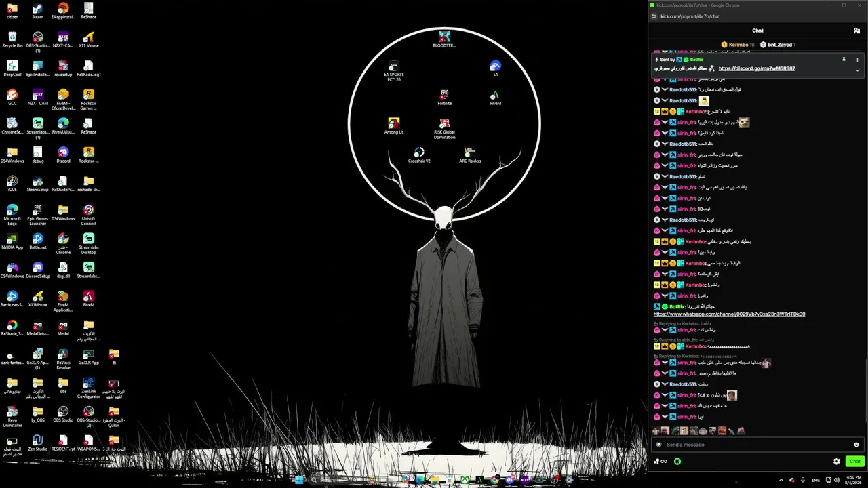Open the NVIDIA App shortcut
Image resolution: width=868 pixels, height=488 pixels.
click(x=12, y=242)
